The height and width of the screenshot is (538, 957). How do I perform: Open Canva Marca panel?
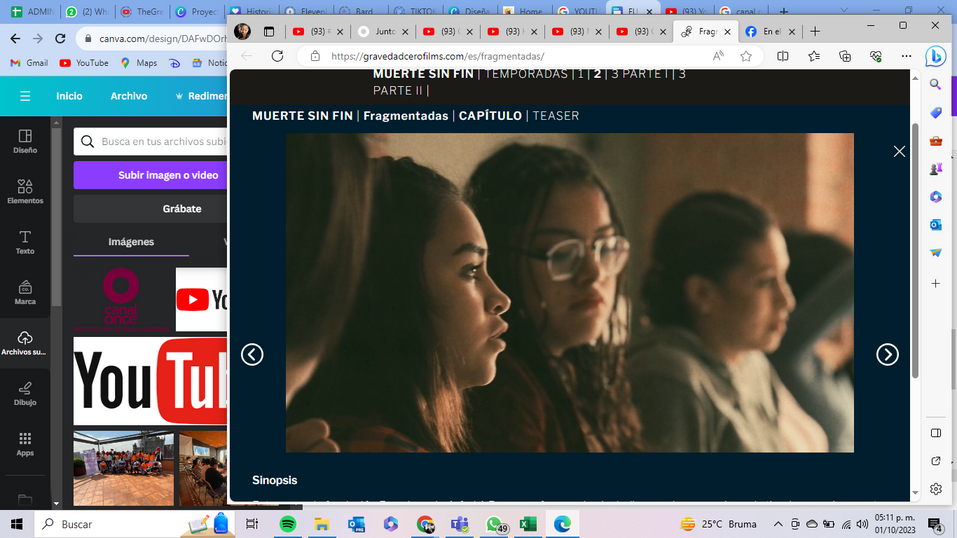(25, 293)
